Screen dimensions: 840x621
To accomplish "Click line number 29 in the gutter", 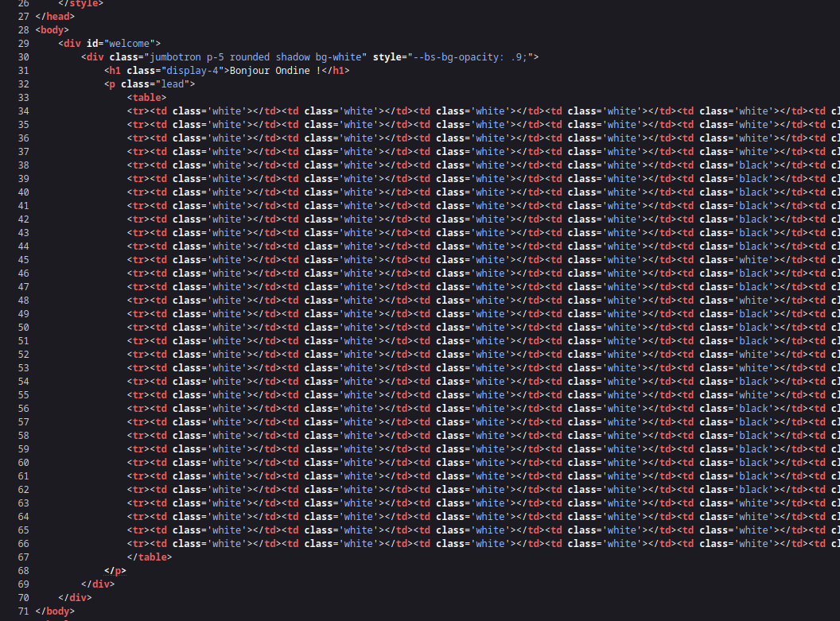I will click(x=22, y=44).
